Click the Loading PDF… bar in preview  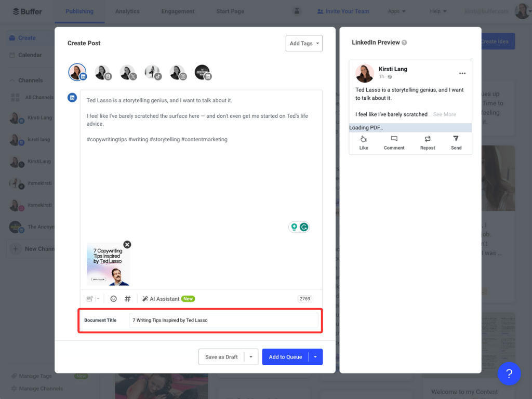pyautogui.click(x=410, y=128)
